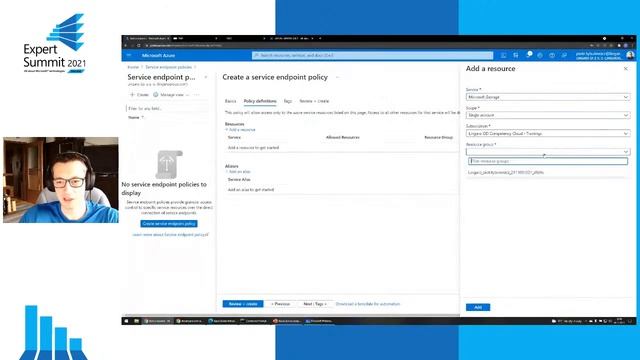Click the Review + create button
Viewport: 640px width, 360px height.
pos(243,304)
